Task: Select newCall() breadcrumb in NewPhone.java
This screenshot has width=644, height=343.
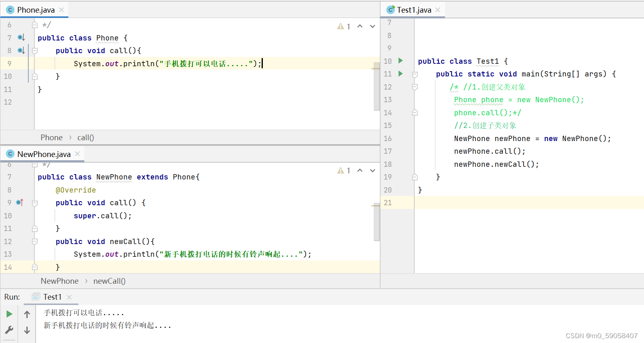Action: 109,281
